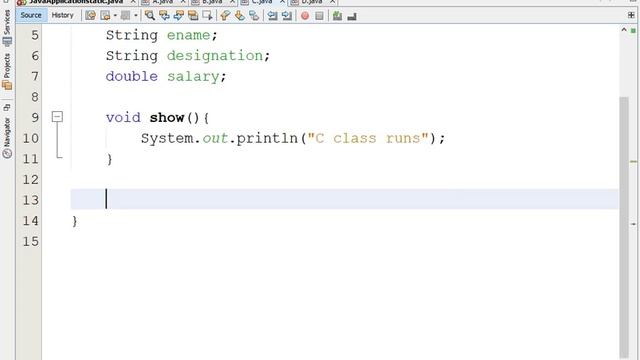The height and width of the screenshot is (360, 640).
Task: Click Shift Line Left icon
Action: coord(272,16)
